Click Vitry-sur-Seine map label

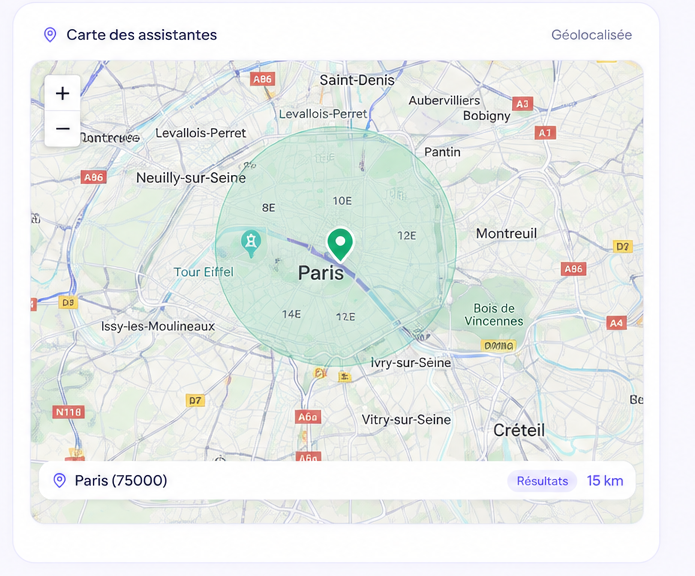click(406, 420)
